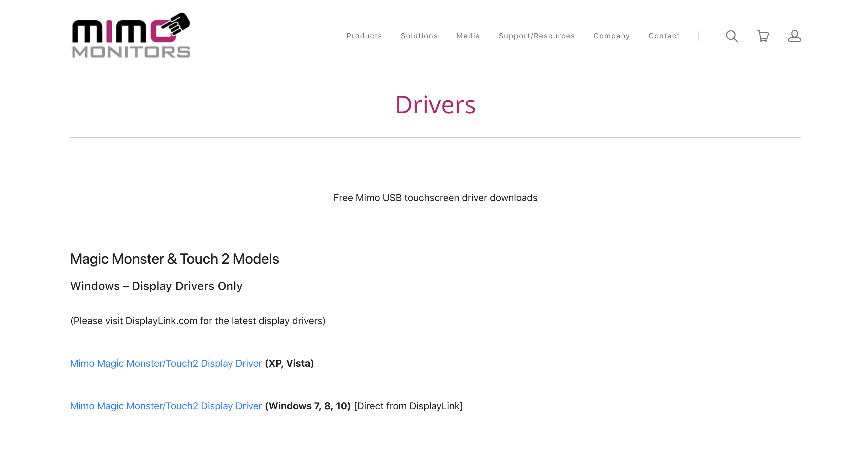This screenshot has width=868, height=455.
Task: Click 'Free Mimo USB touchscreen driver downloads' text
Action: click(435, 198)
